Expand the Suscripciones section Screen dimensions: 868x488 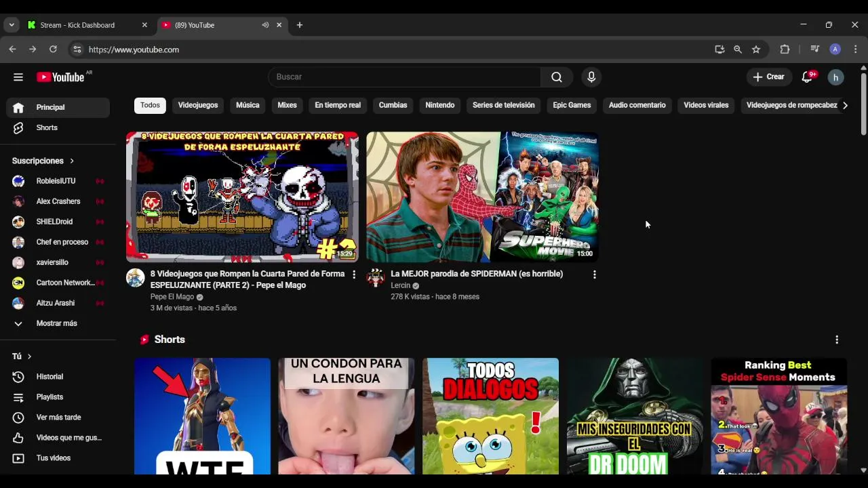43,161
